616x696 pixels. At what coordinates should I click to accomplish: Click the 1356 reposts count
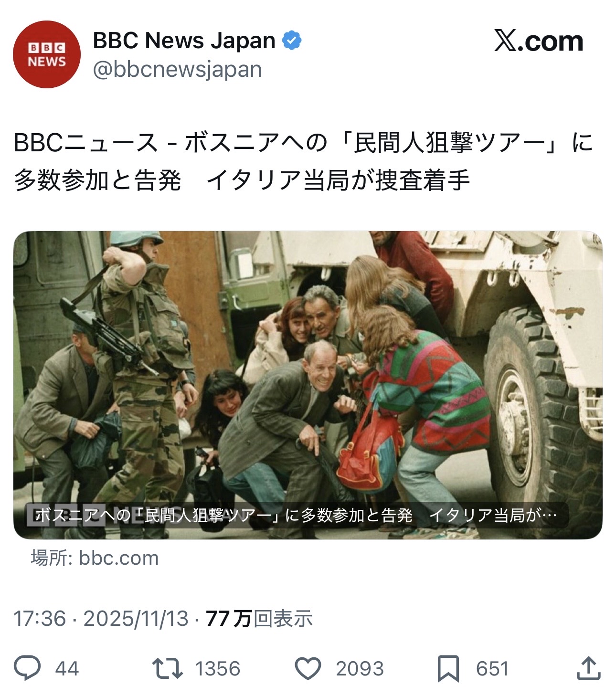218,668
